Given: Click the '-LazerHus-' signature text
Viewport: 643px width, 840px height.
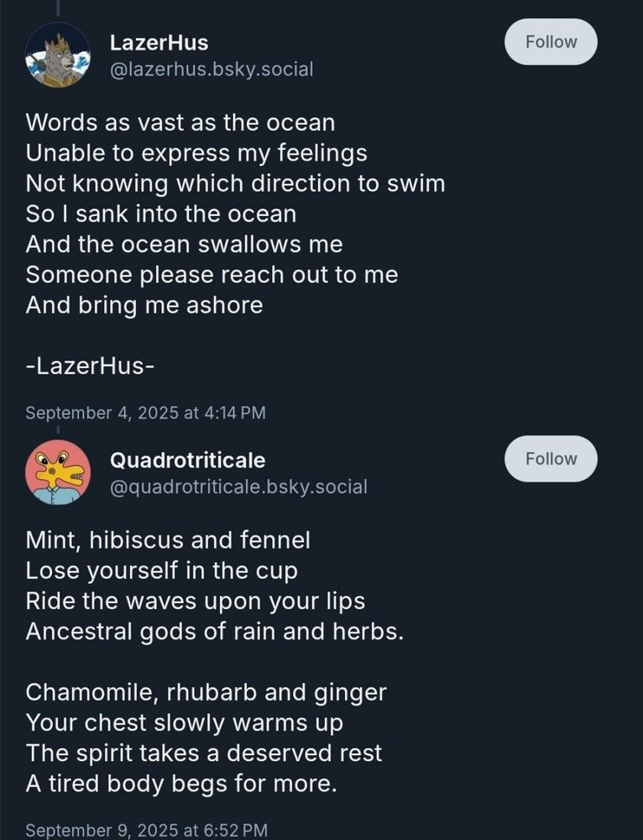Looking at the screenshot, I should coord(90,366).
